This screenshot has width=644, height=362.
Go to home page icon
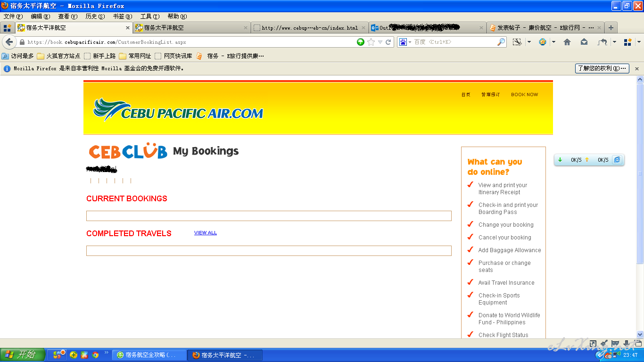tap(567, 42)
